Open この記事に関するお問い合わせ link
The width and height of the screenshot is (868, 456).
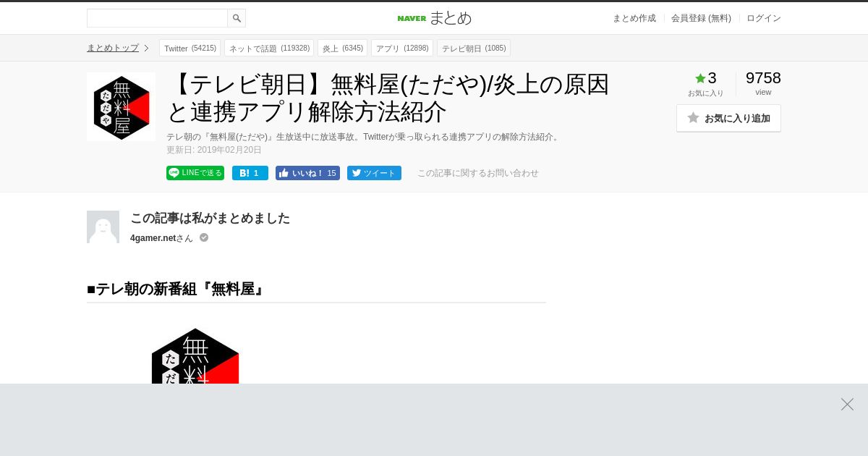coord(478,173)
